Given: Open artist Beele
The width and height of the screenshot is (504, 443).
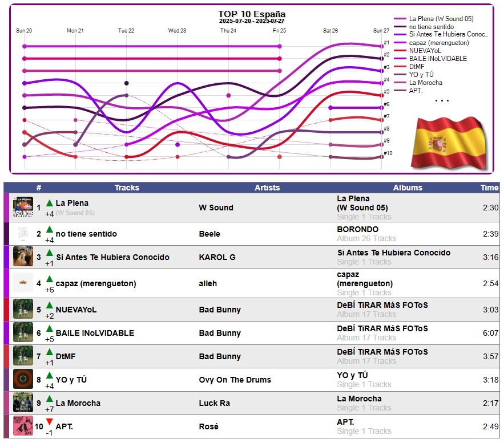Looking at the screenshot, I should 209,234.
